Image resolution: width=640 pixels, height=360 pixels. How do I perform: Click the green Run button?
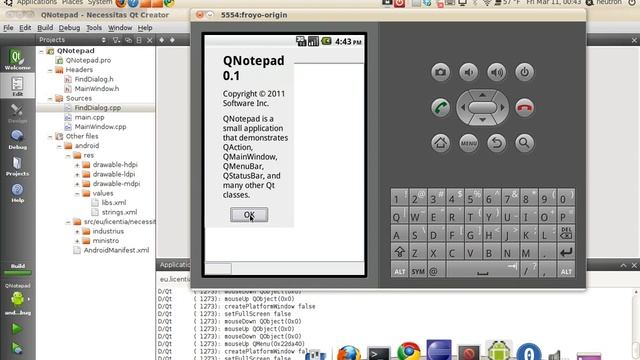[17, 328]
